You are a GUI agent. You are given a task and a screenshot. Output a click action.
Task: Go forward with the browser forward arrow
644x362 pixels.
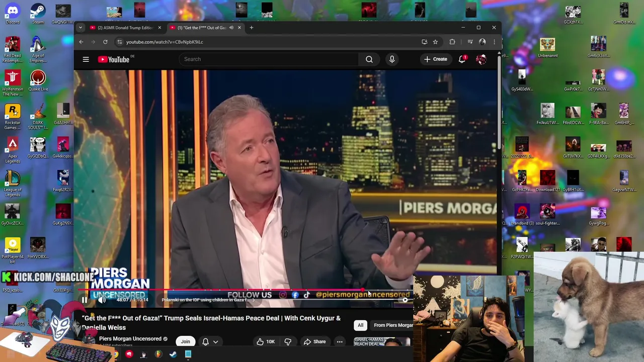[x=93, y=42]
